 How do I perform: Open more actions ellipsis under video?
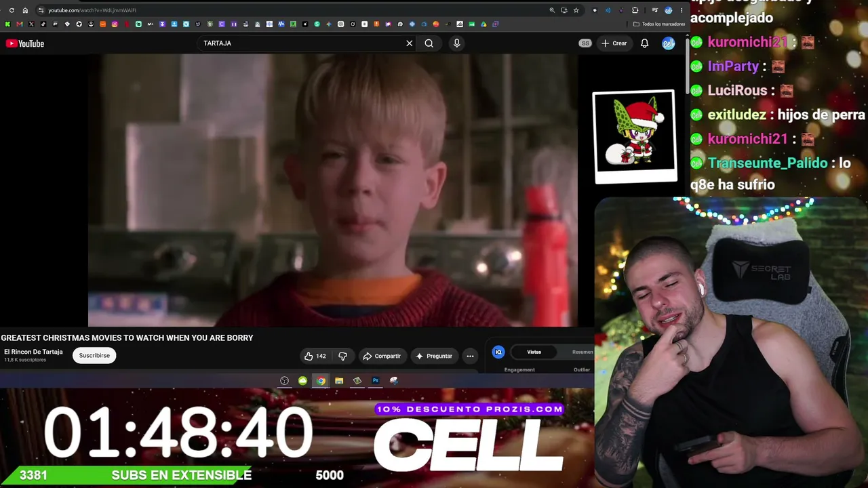(x=470, y=356)
